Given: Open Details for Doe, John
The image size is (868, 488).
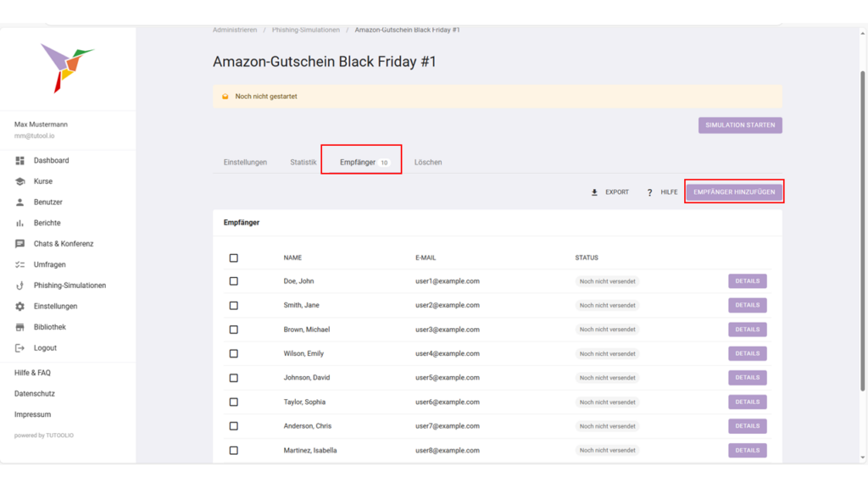Looking at the screenshot, I should pos(748,281).
